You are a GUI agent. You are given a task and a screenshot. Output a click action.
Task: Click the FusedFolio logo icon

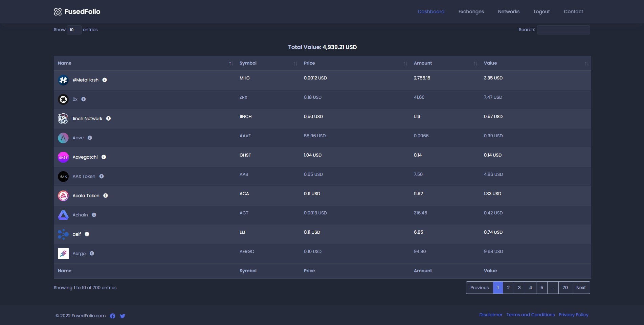click(x=58, y=12)
